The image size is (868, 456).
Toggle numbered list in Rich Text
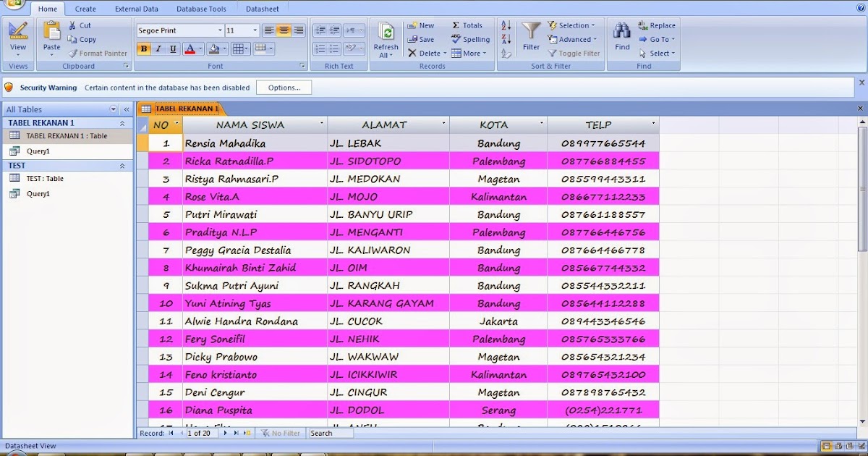pyautogui.click(x=320, y=48)
